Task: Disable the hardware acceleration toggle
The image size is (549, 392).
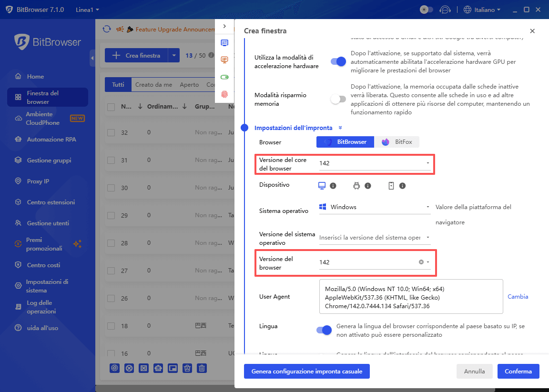Action: pos(338,61)
